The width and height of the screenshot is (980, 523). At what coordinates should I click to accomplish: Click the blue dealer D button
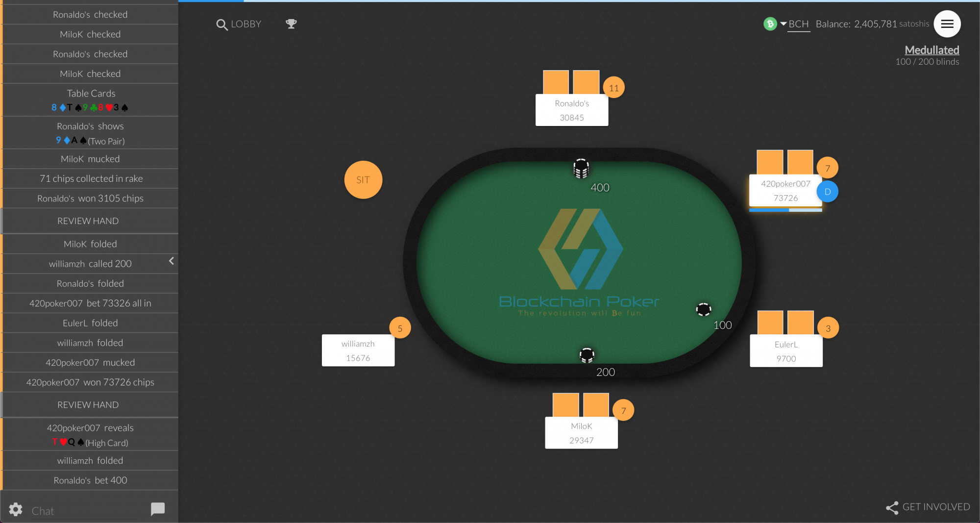point(827,192)
